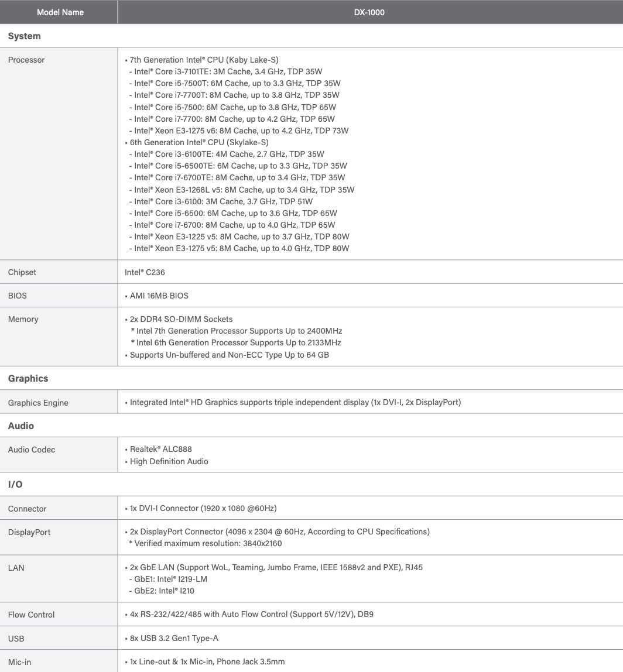623x672 pixels.
Task: Click the Graphics section heading
Action: pos(28,379)
